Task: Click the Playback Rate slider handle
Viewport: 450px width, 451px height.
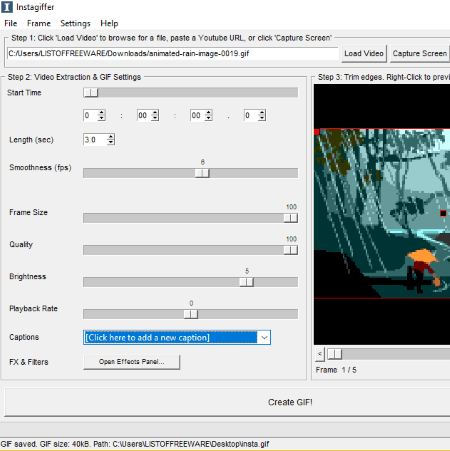Action: 191,314
